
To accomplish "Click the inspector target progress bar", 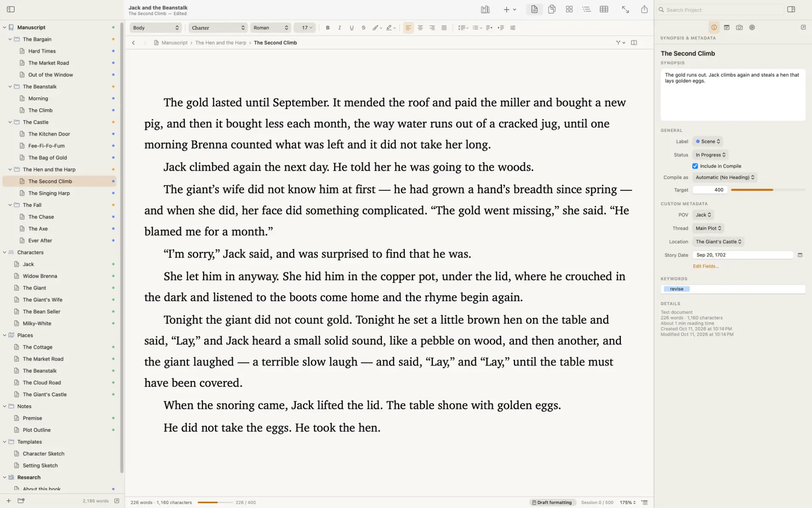I will click(x=768, y=190).
